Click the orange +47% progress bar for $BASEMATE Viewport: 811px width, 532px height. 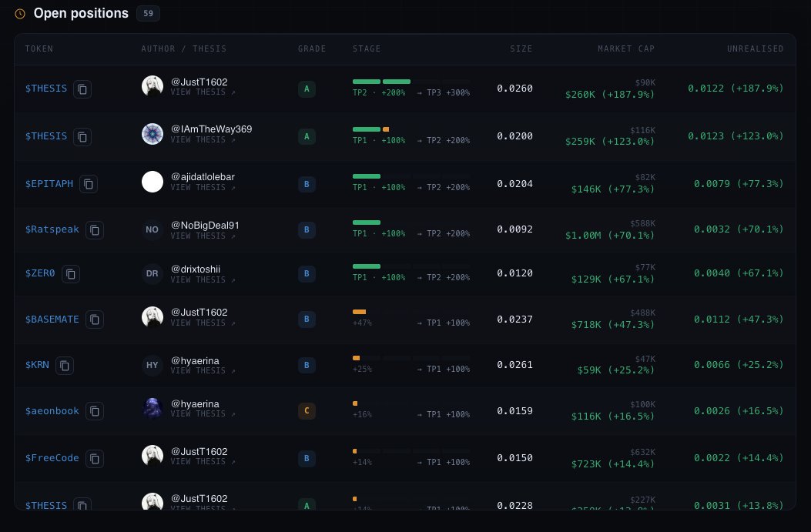pyautogui.click(x=360, y=312)
